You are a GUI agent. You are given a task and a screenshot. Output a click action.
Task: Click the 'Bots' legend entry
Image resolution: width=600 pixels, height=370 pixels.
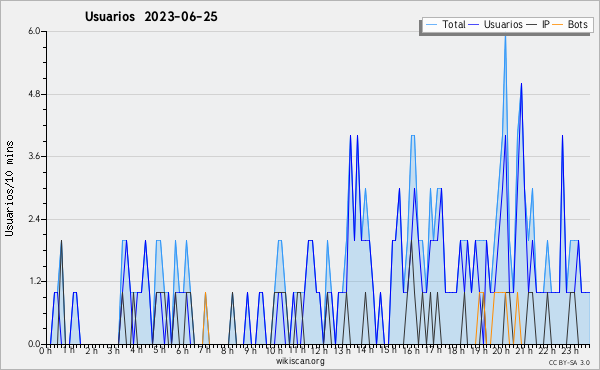tap(570, 25)
